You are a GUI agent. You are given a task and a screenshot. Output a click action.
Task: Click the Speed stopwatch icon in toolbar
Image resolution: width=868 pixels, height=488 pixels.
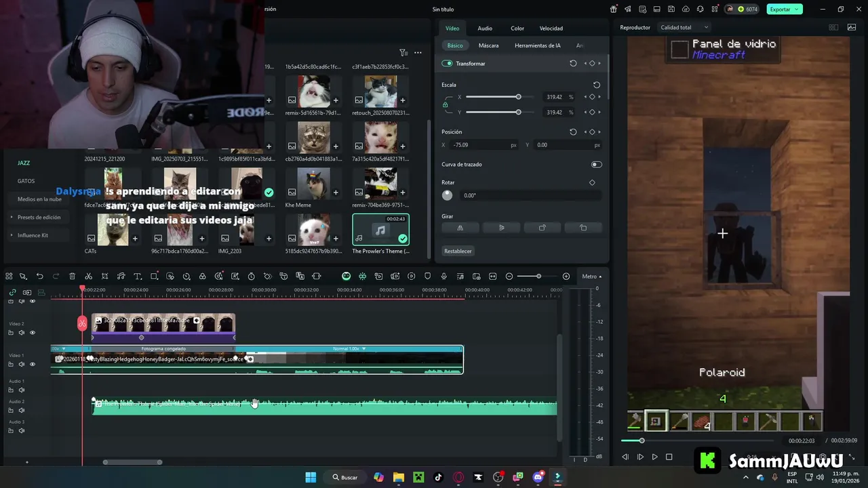(251, 277)
